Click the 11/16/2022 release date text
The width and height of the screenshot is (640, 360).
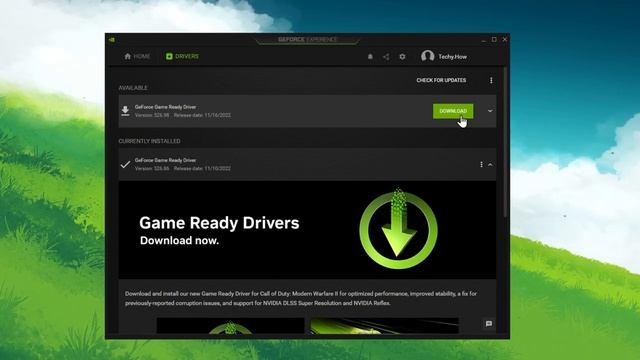(202, 115)
